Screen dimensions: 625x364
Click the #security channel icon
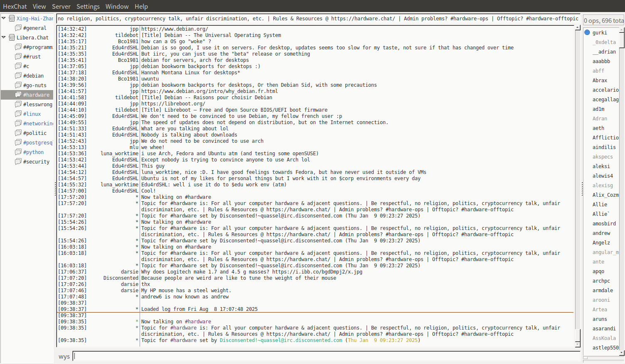coord(18,161)
